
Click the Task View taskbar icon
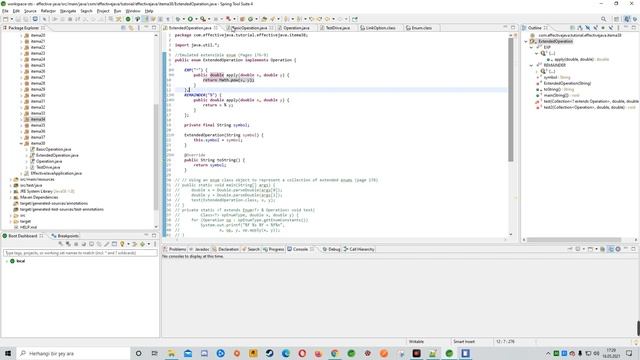coord(155,353)
